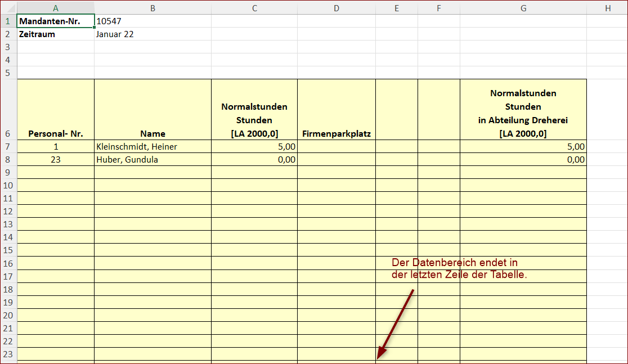Click the Huber, Gundula name cell
Image resolution: width=628 pixels, height=364 pixels.
tap(152, 159)
